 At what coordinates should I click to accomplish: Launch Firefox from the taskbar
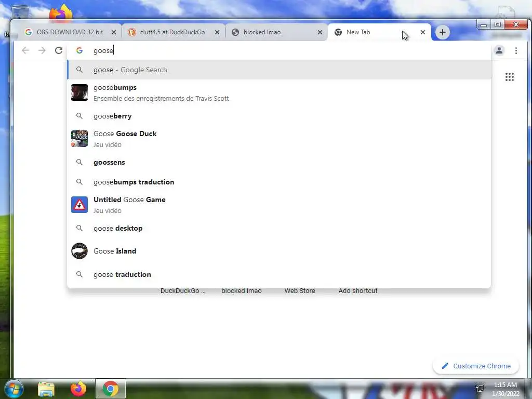pyautogui.click(x=78, y=389)
